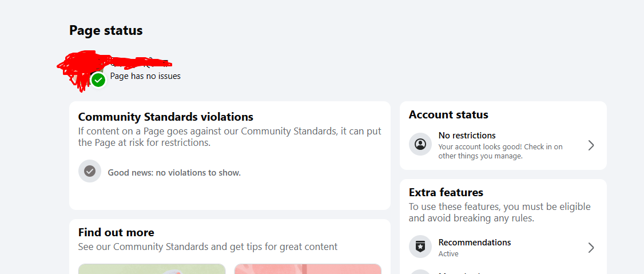Click the Page status title
The image size is (644, 274).
click(x=106, y=30)
